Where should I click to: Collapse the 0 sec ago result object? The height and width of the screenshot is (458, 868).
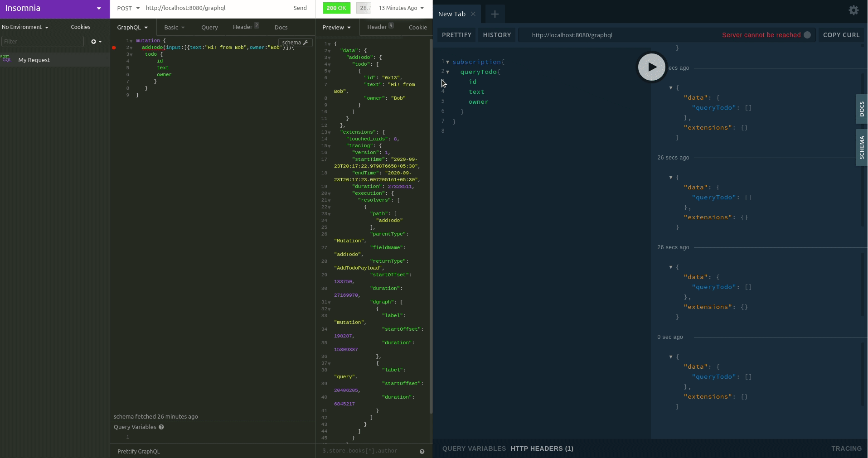671,357
